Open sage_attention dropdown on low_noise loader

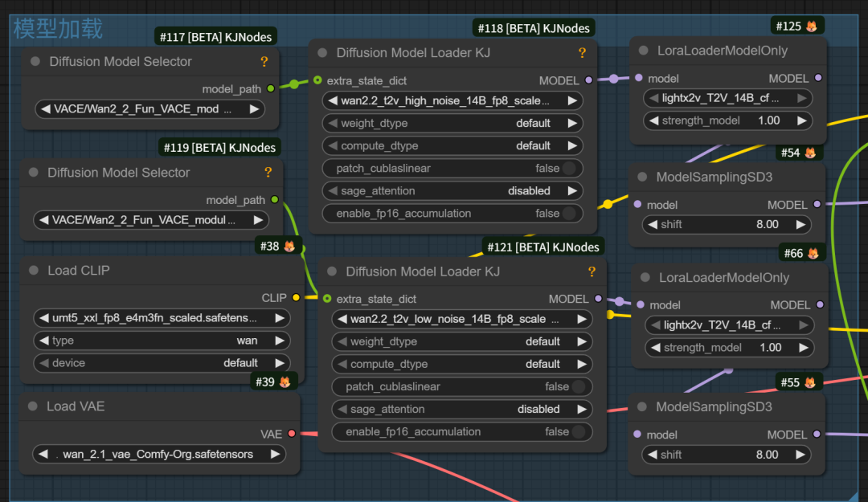pos(461,409)
